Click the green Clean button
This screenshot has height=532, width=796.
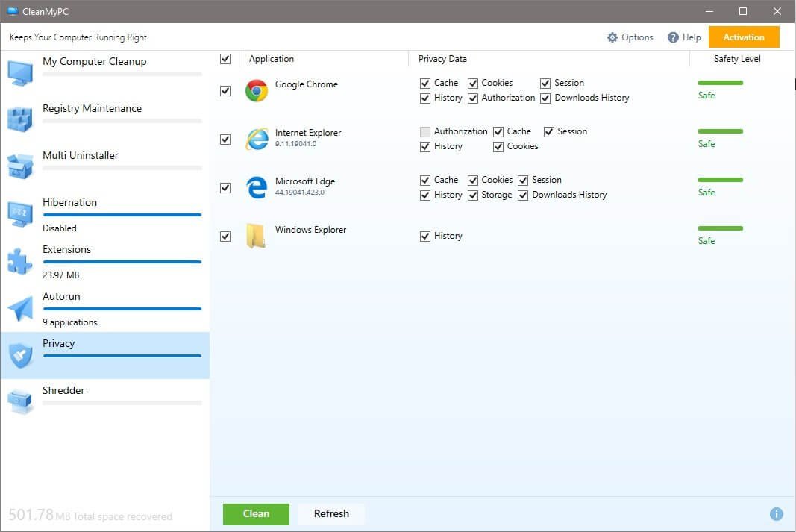(256, 514)
